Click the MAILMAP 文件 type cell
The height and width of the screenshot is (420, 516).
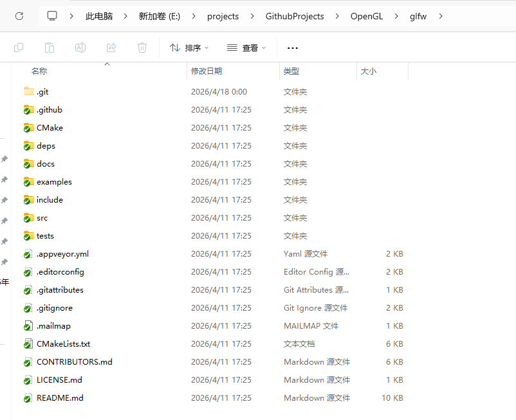[311, 326]
